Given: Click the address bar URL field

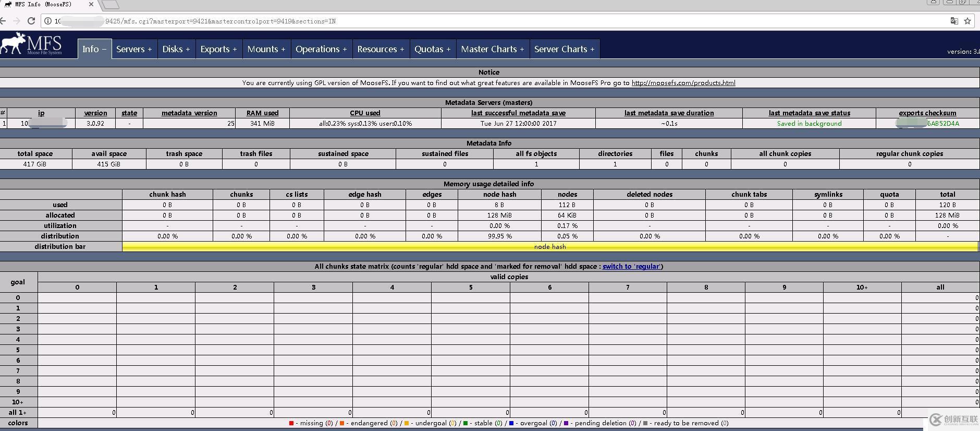Looking at the screenshot, I should (469, 21).
